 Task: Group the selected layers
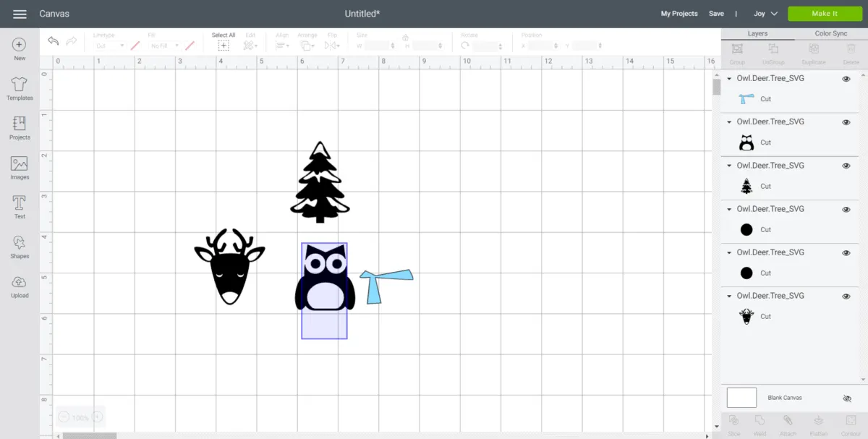pyautogui.click(x=737, y=53)
